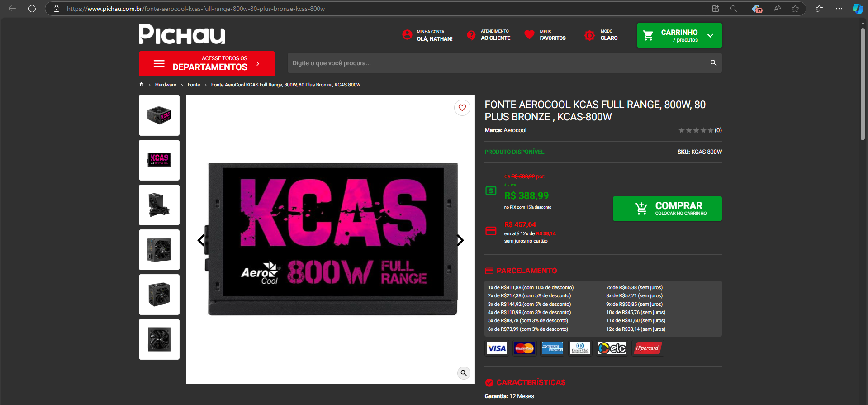
Task: Click the hamburger icon in Departamentos
Action: pyautogui.click(x=159, y=64)
